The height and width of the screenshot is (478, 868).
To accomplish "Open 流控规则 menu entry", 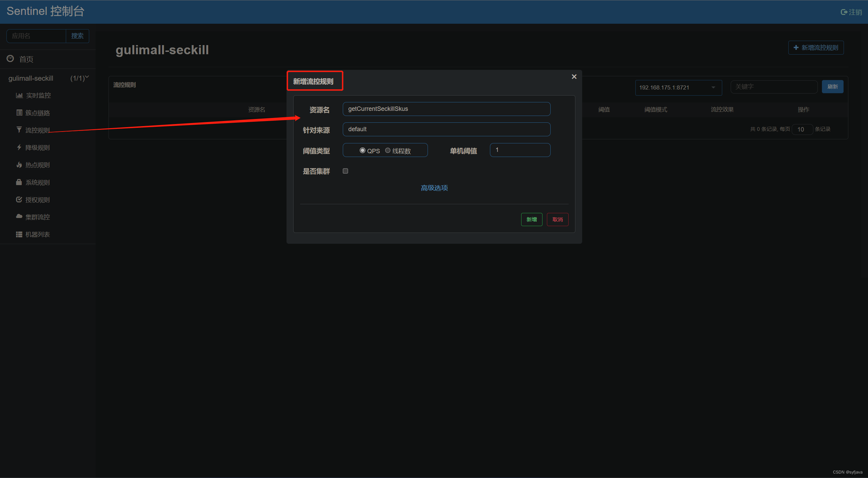I will point(38,130).
